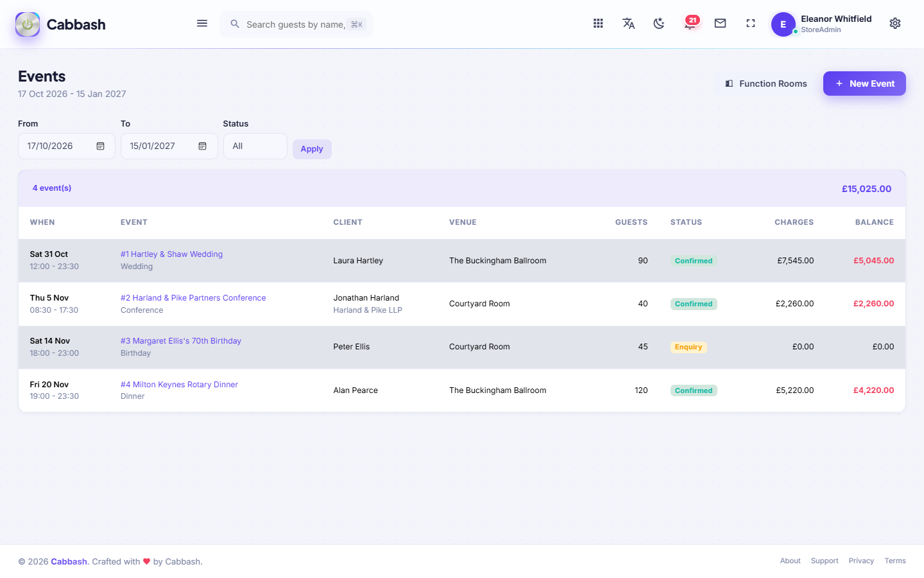Toggle fullscreen mode
Screen dimensions: 924x578
point(751,24)
